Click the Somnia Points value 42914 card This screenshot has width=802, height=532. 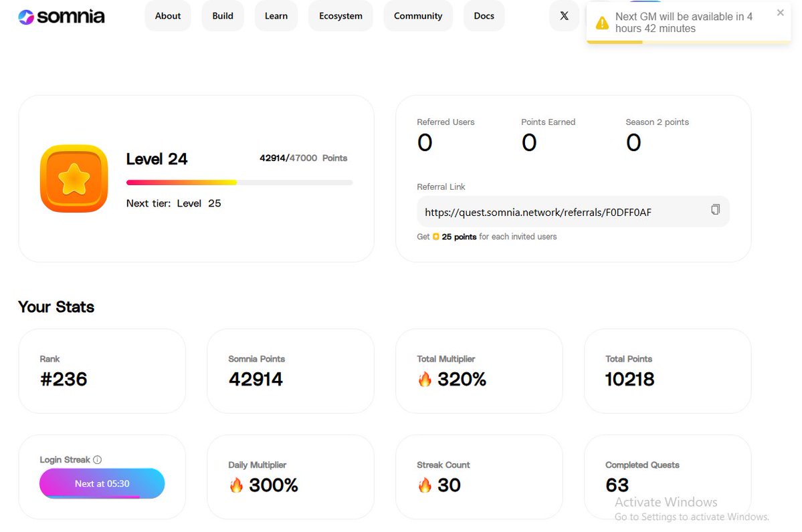tap(290, 371)
